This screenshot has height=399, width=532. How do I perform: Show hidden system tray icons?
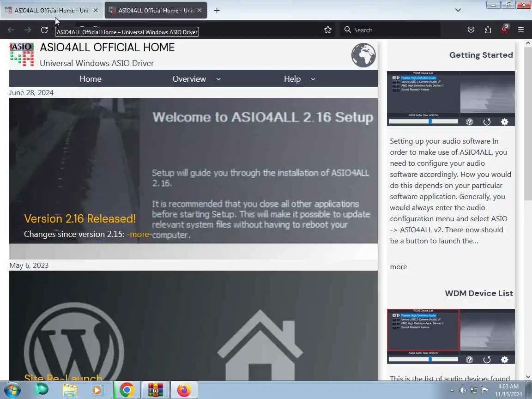click(x=452, y=391)
